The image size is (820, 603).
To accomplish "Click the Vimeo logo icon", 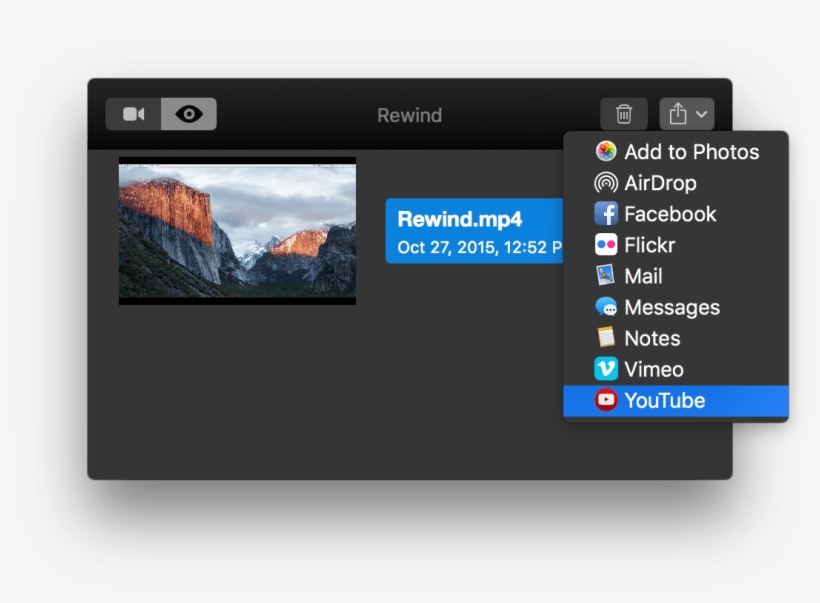I will pyautogui.click(x=606, y=369).
